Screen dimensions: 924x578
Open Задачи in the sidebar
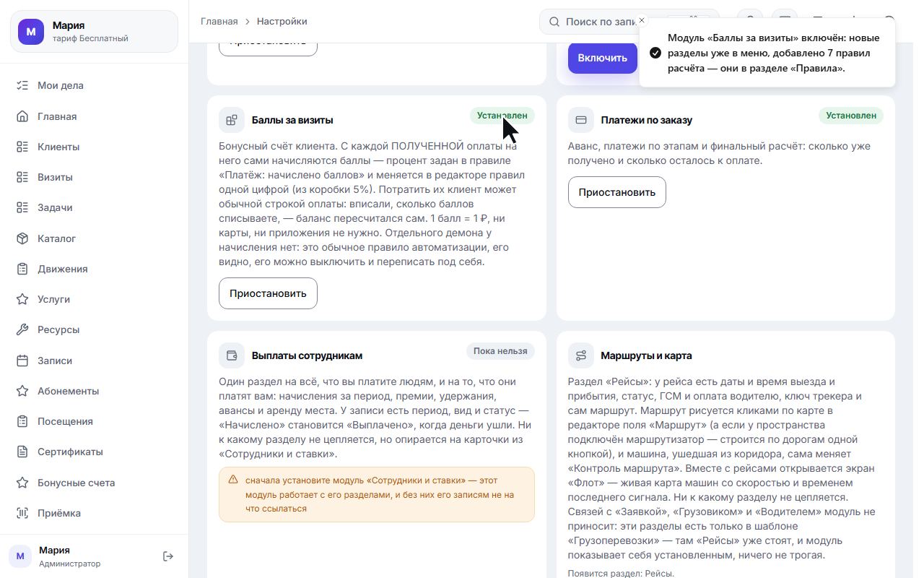(x=94, y=207)
